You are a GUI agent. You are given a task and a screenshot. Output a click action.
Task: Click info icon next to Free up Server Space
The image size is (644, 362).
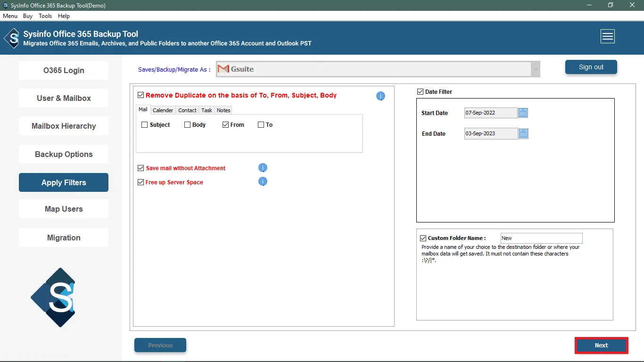pos(263,181)
